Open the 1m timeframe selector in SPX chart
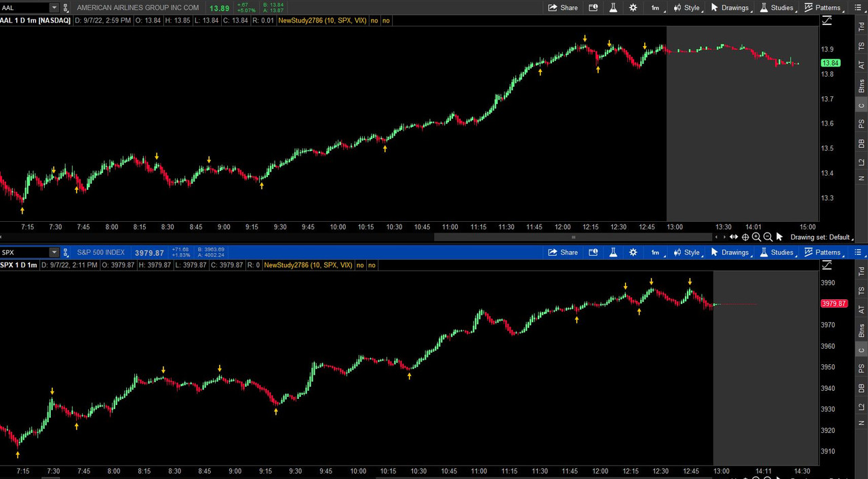This screenshot has width=868, height=479. (x=656, y=252)
